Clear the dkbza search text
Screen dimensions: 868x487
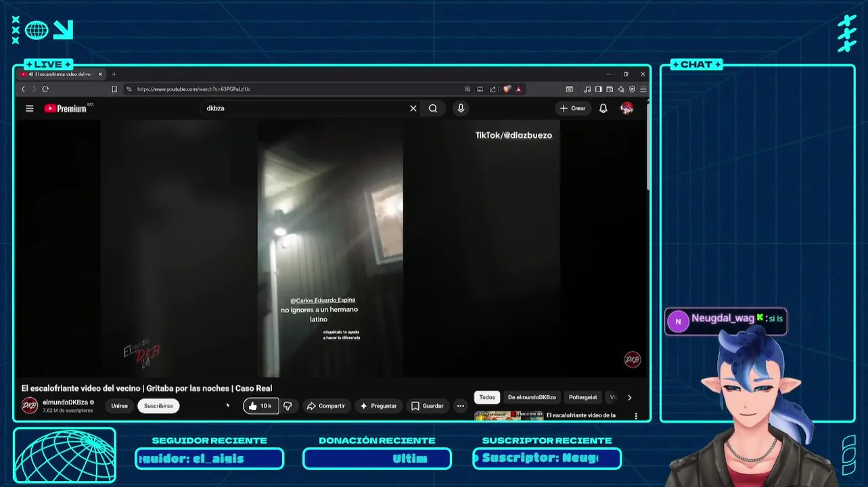413,108
